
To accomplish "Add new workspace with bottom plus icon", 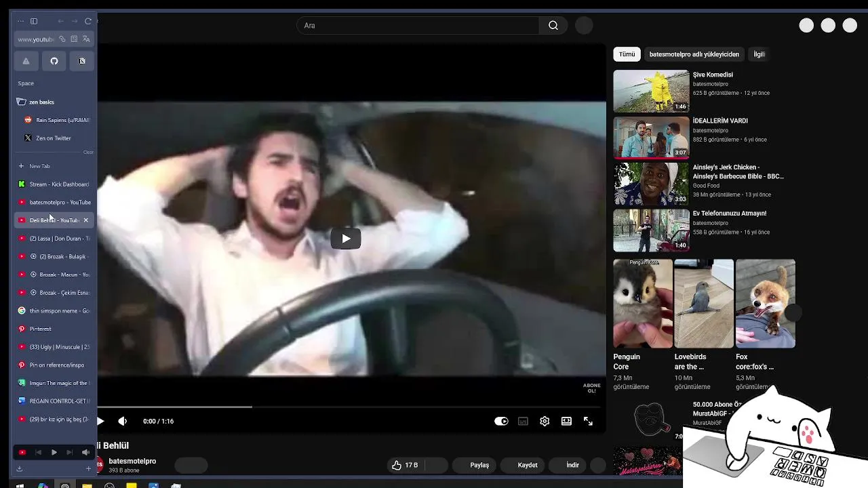I will pyautogui.click(x=88, y=468).
